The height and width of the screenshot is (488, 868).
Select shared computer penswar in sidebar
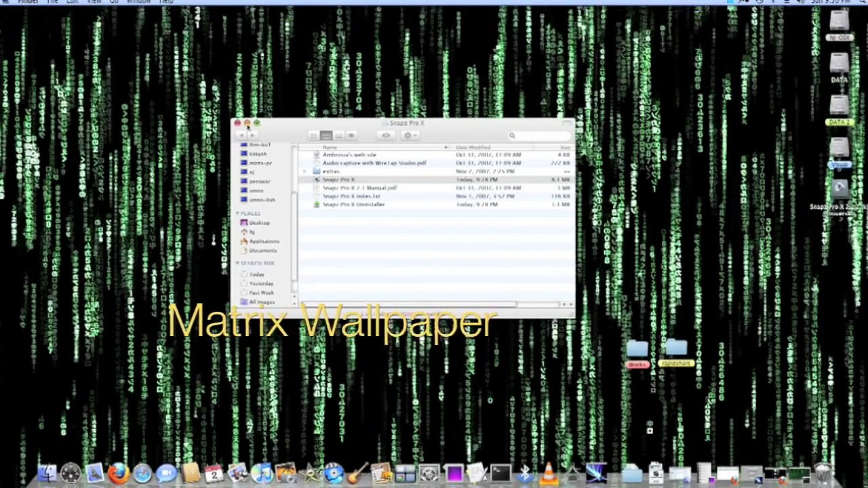click(256, 182)
